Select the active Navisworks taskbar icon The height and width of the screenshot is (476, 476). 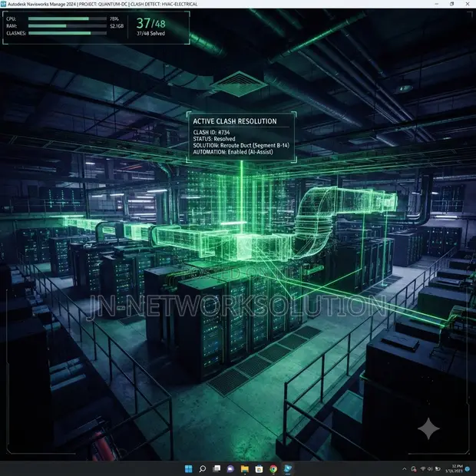click(x=287, y=469)
